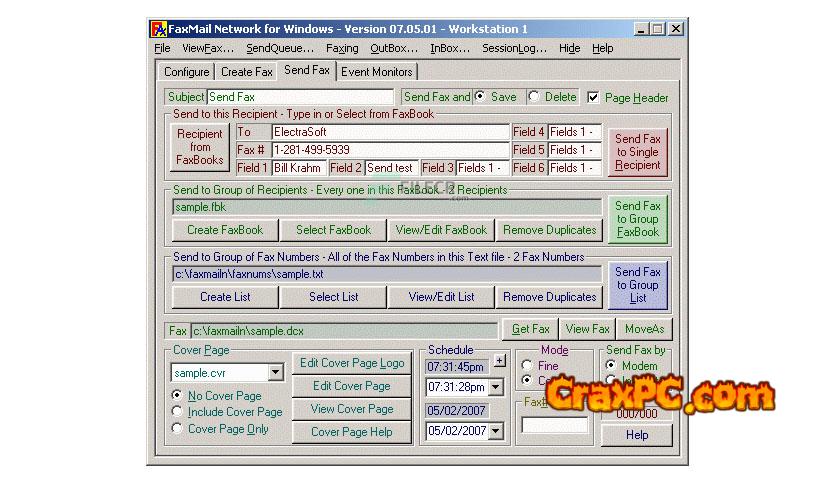836x484 pixels.
Task: Click the sample.fbk FaxBook field
Action: [387, 207]
